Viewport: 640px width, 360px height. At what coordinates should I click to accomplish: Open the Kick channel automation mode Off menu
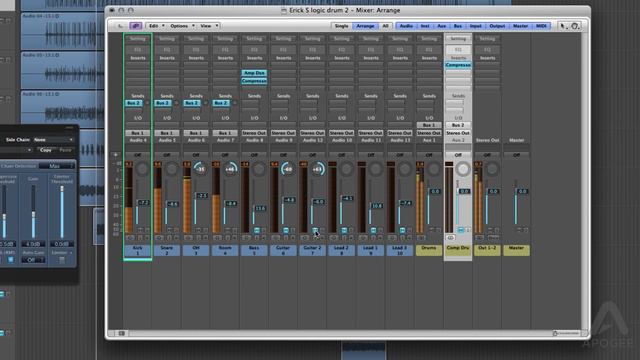coord(138,155)
